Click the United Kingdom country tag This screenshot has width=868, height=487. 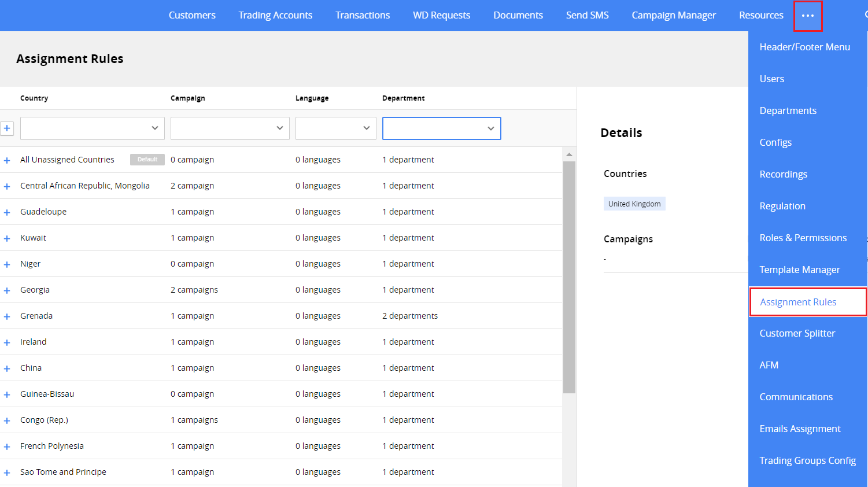point(634,203)
